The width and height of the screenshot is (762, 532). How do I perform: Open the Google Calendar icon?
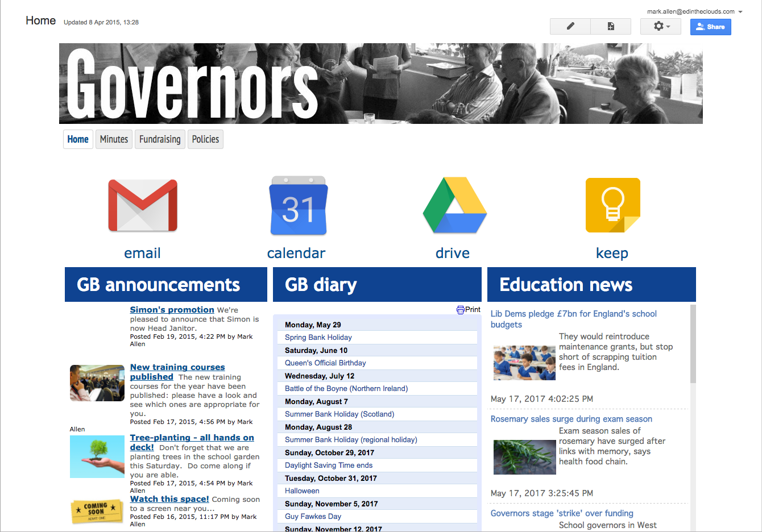pyautogui.click(x=299, y=205)
